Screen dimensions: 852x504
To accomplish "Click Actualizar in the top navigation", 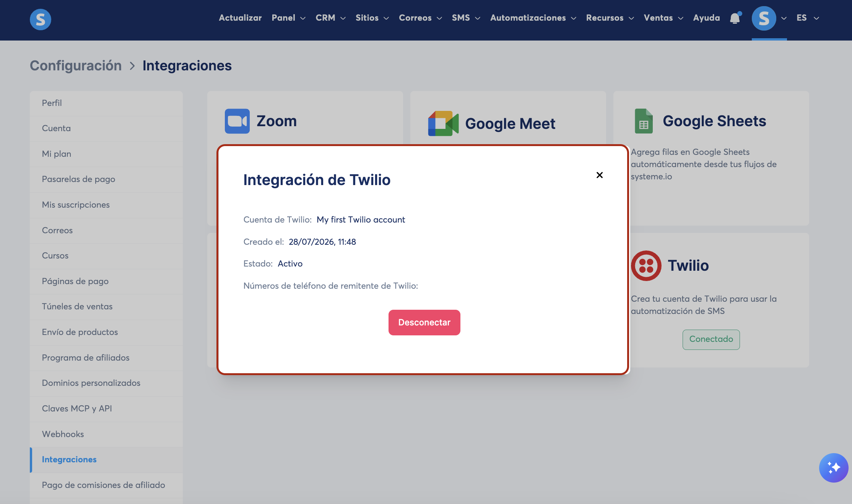I will 240,18.
